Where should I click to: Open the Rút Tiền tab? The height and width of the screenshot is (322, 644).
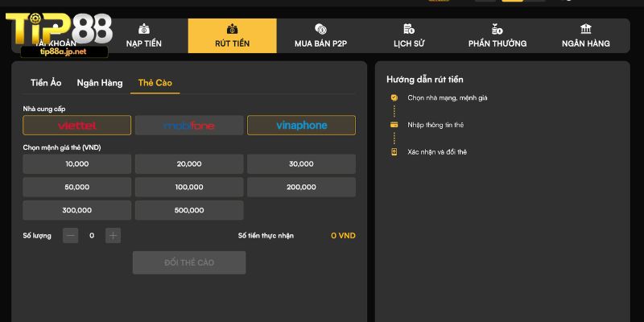click(x=232, y=35)
